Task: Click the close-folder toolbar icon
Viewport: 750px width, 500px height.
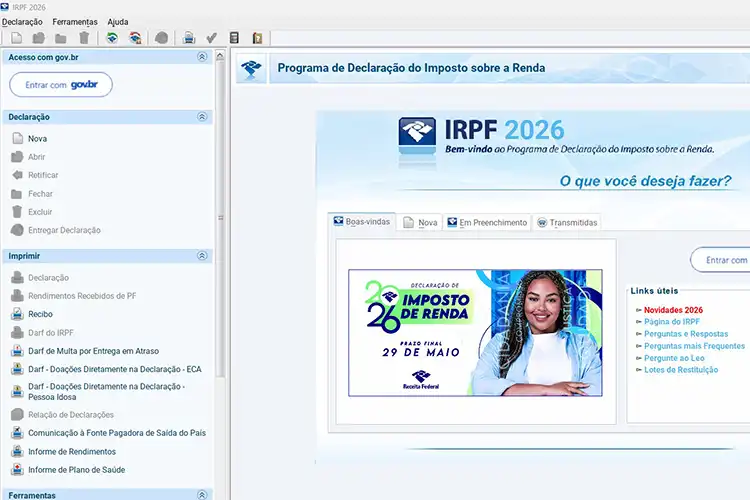Action: coord(61,38)
